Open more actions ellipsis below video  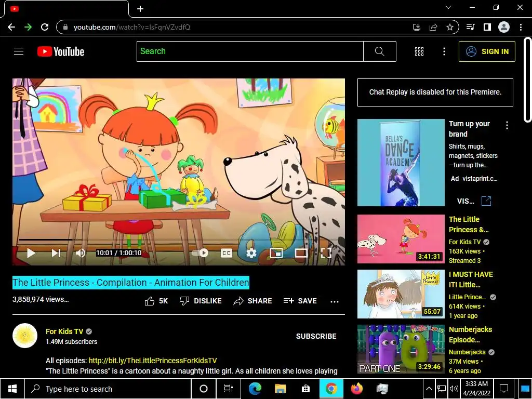pyautogui.click(x=335, y=302)
